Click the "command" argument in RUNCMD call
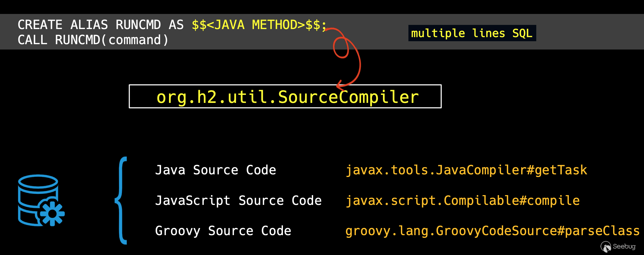Image resolution: width=644 pixels, height=255 pixels. [135, 40]
